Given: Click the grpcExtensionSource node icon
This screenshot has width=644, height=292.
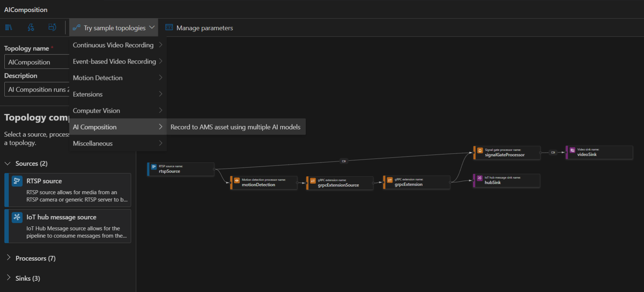Looking at the screenshot, I should [313, 181].
